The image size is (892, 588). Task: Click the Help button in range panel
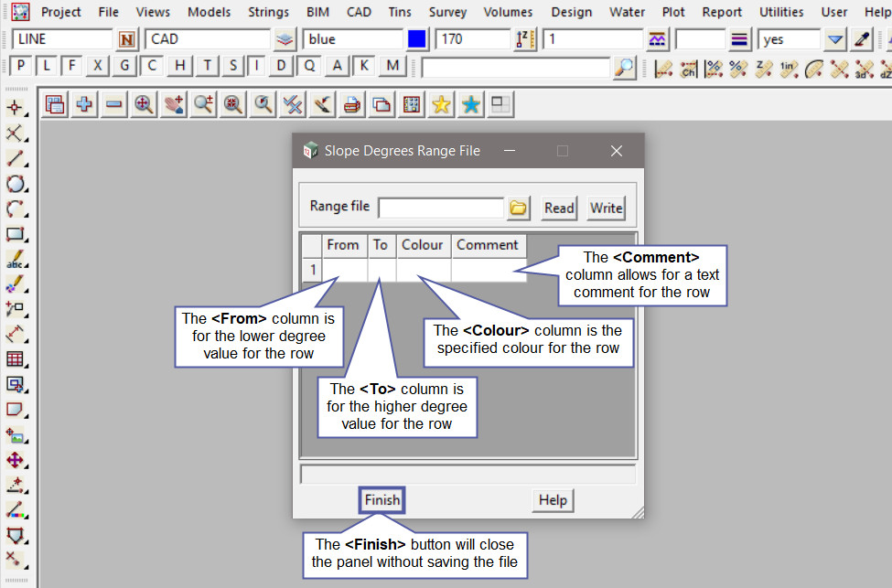coord(553,500)
